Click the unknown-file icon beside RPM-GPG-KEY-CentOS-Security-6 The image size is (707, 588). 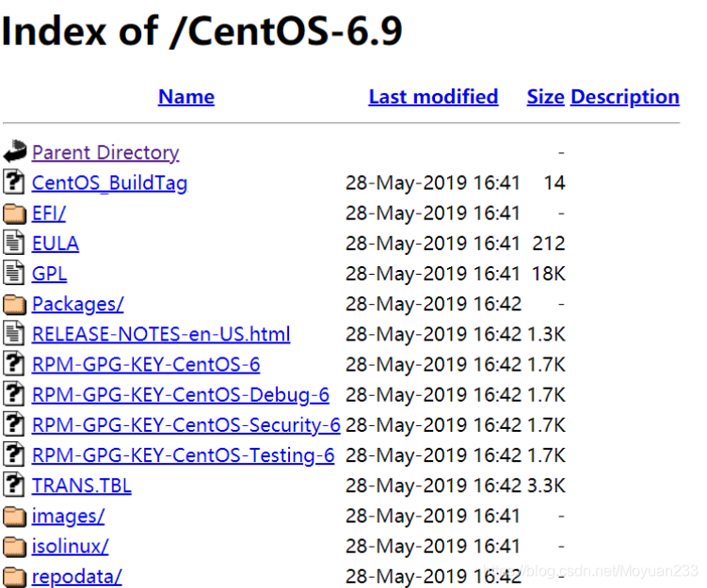pos(14,423)
